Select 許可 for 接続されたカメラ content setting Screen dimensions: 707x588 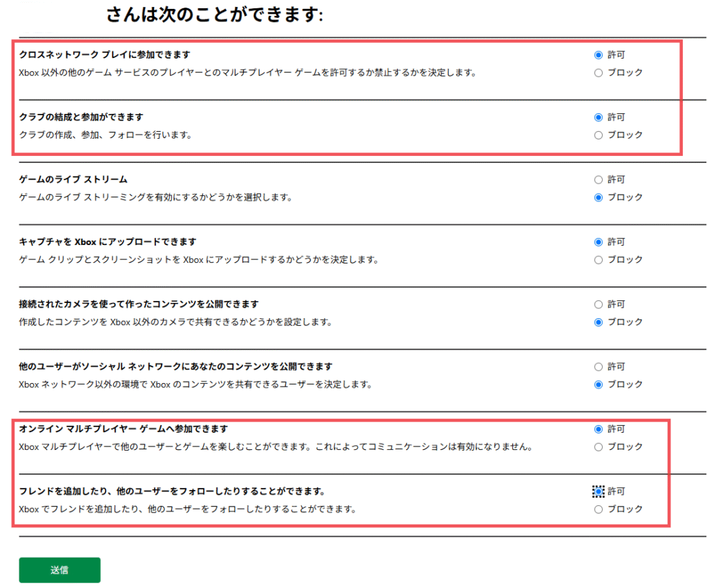(x=599, y=304)
